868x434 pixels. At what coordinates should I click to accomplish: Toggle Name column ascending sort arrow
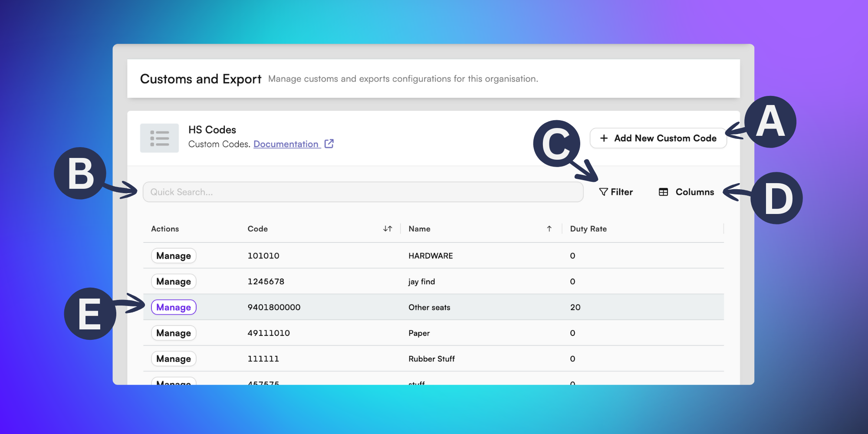pyautogui.click(x=549, y=229)
